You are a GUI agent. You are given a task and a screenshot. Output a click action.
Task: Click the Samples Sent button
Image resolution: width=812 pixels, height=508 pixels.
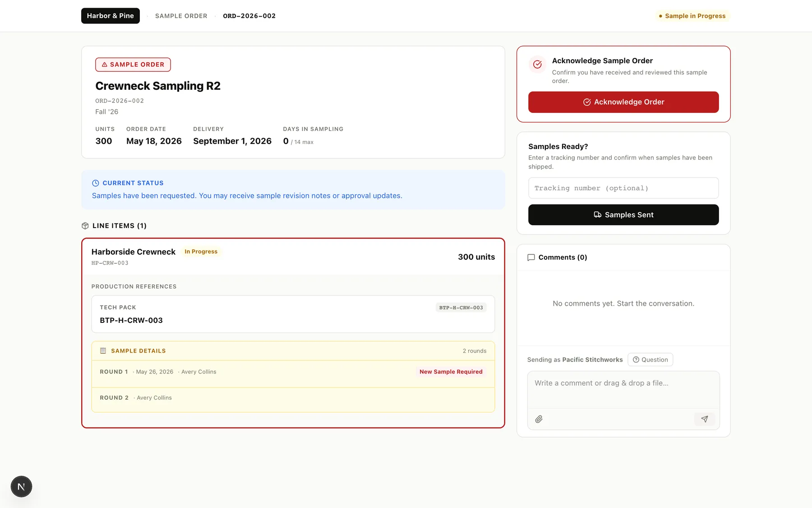tap(623, 215)
